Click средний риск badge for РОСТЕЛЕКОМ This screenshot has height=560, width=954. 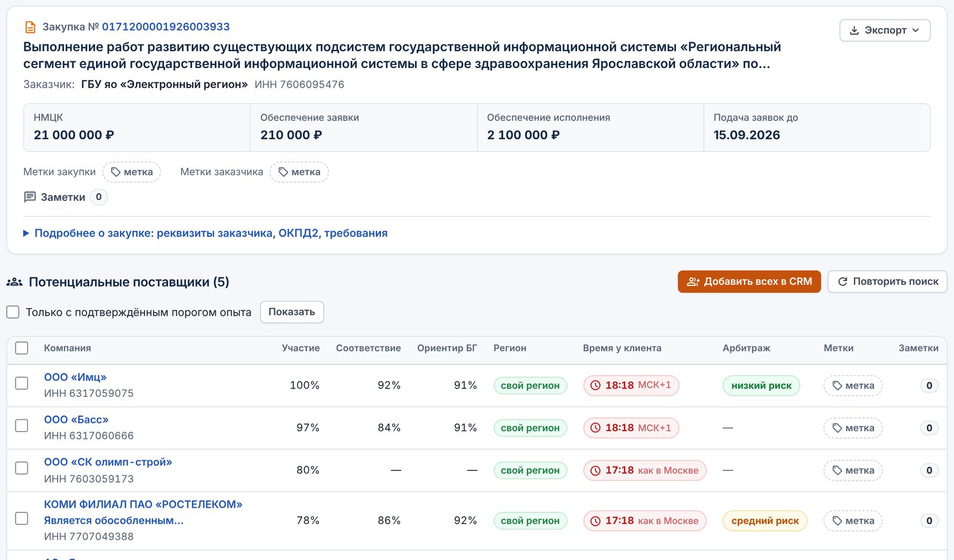(765, 521)
